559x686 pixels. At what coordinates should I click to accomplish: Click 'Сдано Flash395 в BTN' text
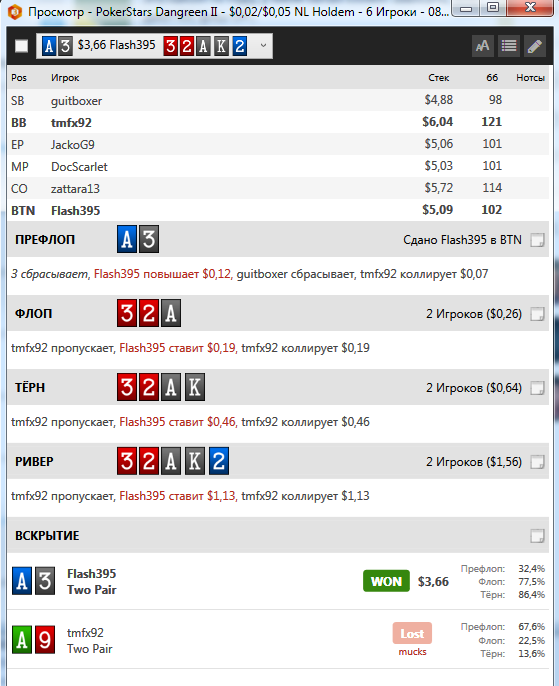[x=462, y=240]
